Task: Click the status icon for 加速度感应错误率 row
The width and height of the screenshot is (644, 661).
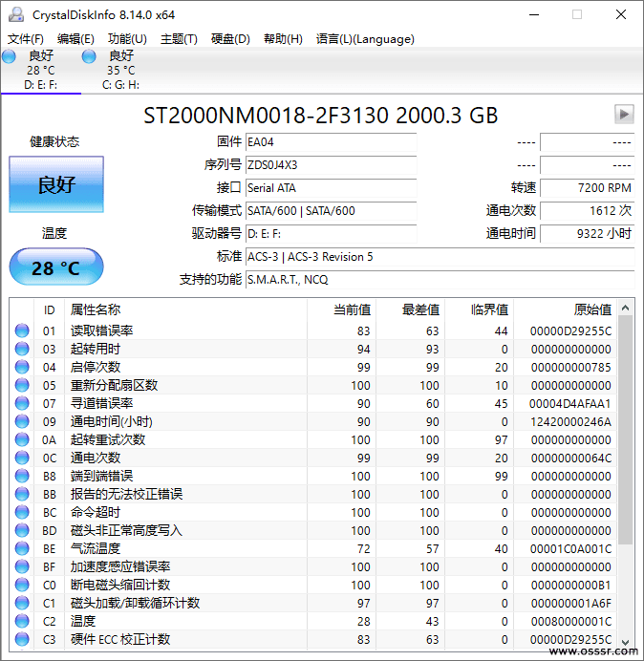Action: (22, 566)
